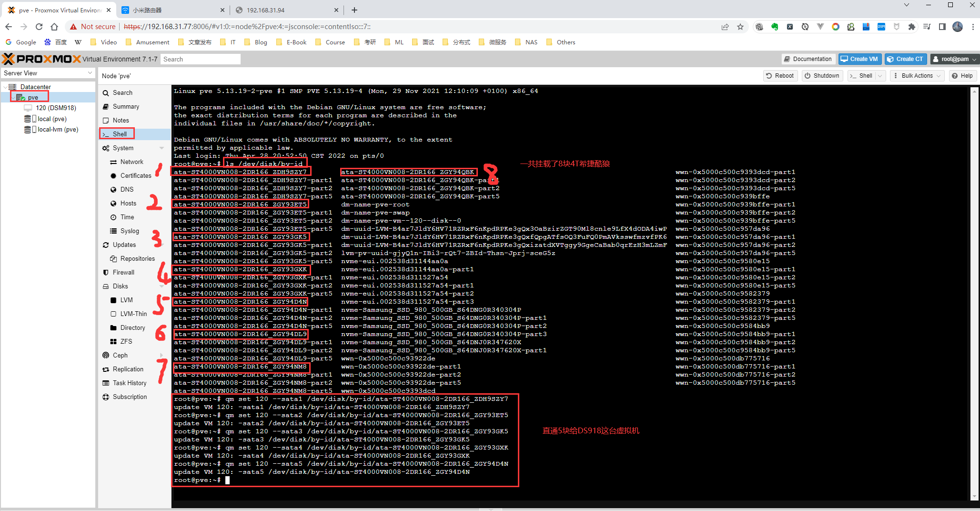
Task: Open Chrome three-dot menu
Action: (972, 27)
